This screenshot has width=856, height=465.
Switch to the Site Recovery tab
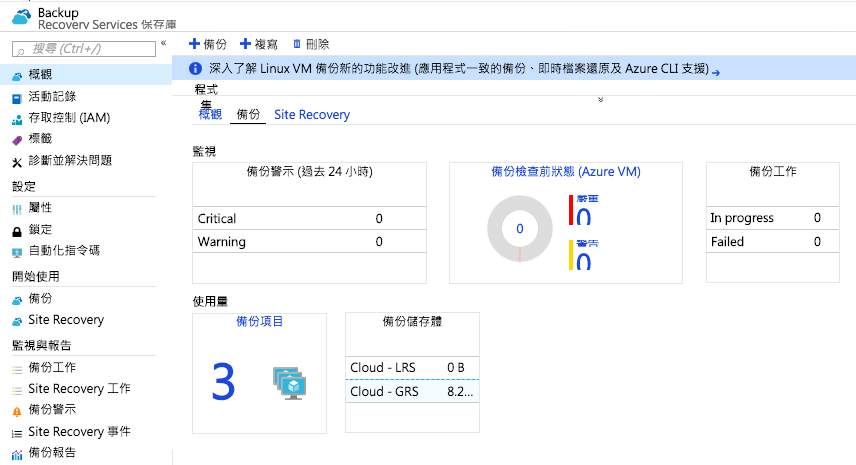312,115
